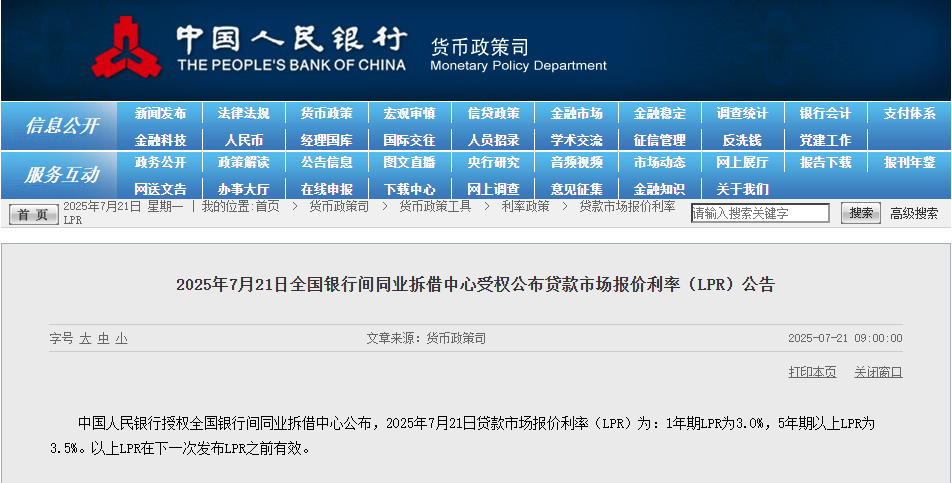Go to 金融稳定 section
Image resolution: width=952 pixels, height=483 pixels.
click(660, 113)
